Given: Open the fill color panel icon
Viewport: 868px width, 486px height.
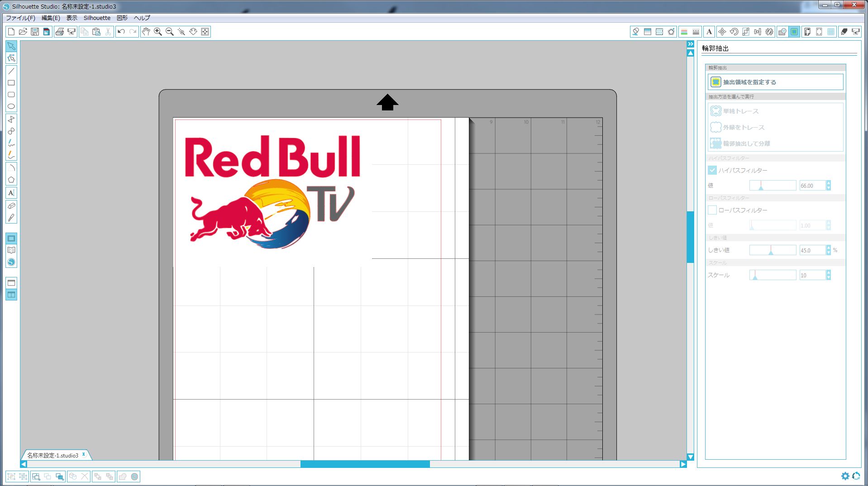Looking at the screenshot, I should (635, 32).
